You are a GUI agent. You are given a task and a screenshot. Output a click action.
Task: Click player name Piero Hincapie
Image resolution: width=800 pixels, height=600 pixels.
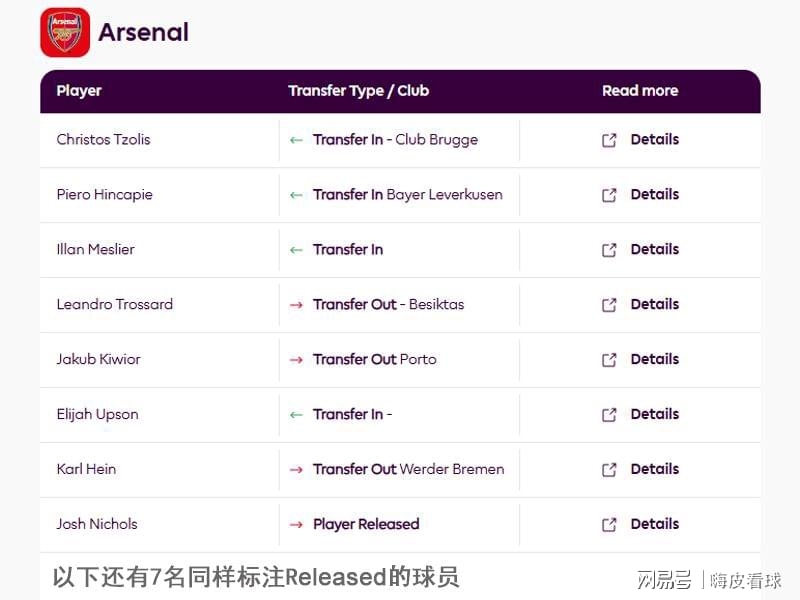coord(105,195)
